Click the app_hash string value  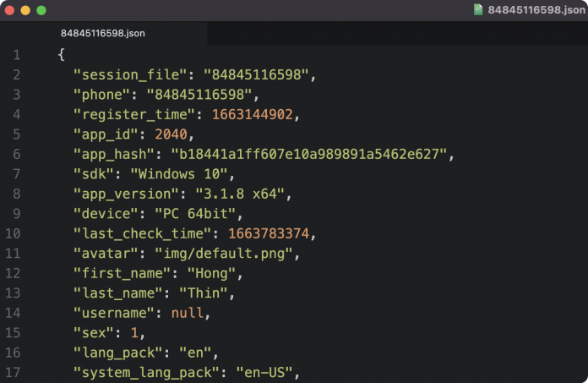coord(312,154)
